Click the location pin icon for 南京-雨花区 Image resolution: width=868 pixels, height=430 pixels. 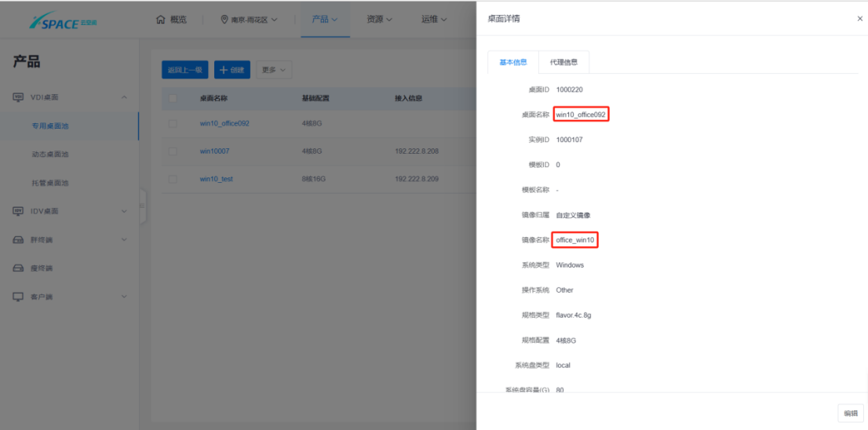(x=224, y=20)
